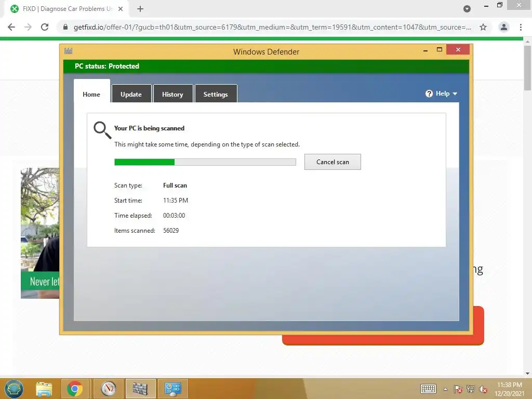The image size is (532, 399).
Task: Click the Windows Defender castle title icon
Action: pyautogui.click(x=68, y=51)
